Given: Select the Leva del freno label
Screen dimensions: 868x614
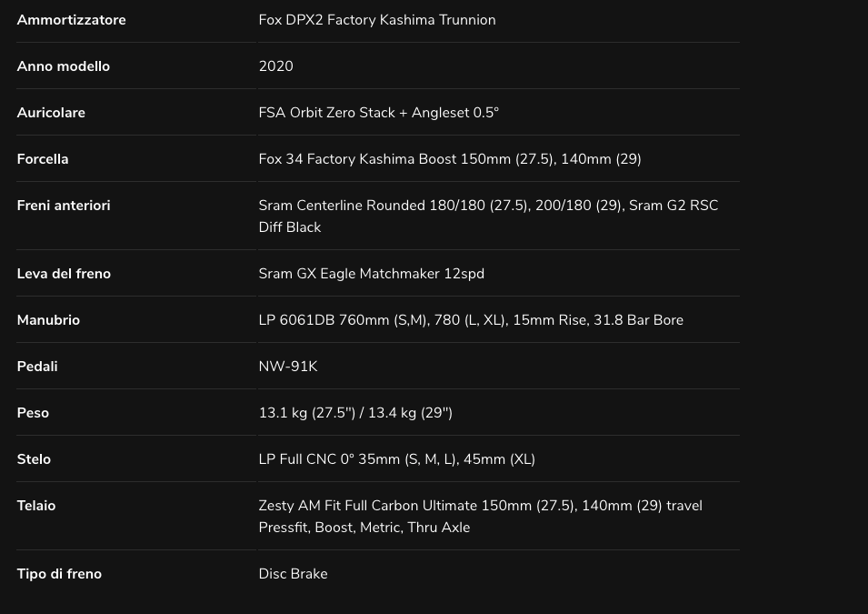Looking at the screenshot, I should click(x=64, y=274).
